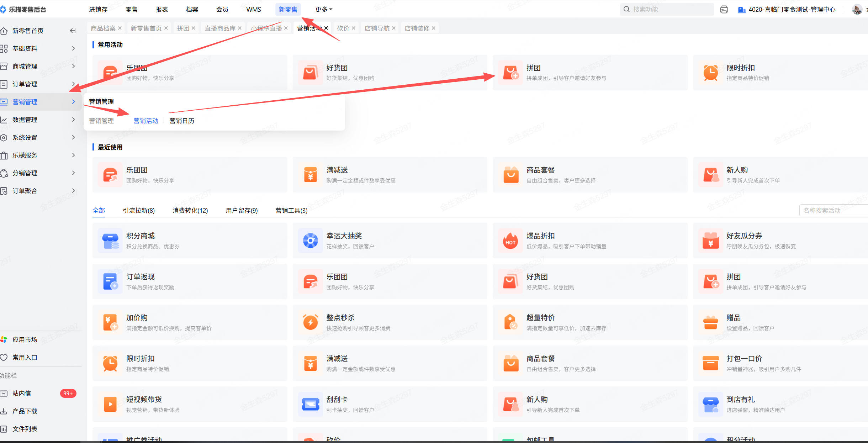Open the 幸运大抽奖 wheel icon
Image resolution: width=868 pixels, height=443 pixels.
point(310,241)
